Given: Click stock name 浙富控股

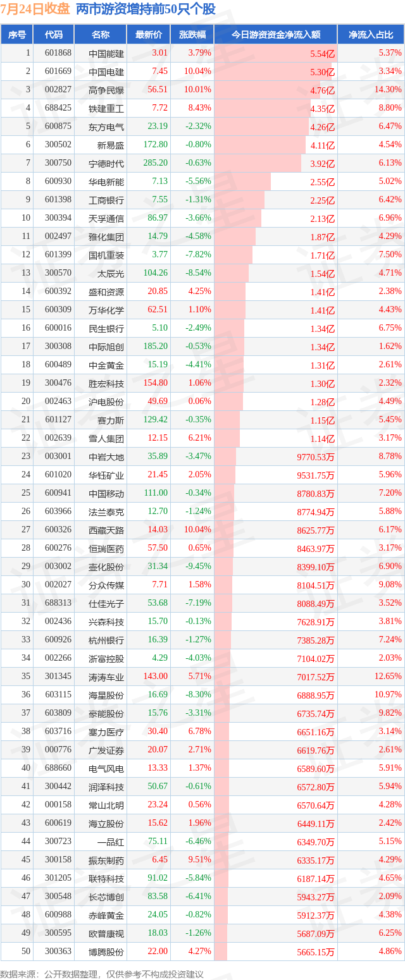Looking at the screenshot, I should click(106, 658).
